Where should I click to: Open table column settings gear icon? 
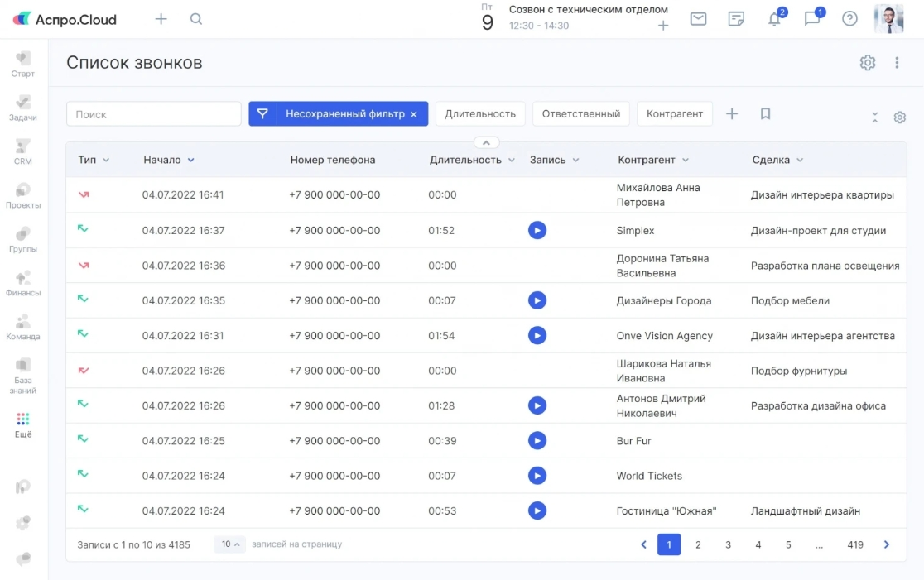(899, 117)
